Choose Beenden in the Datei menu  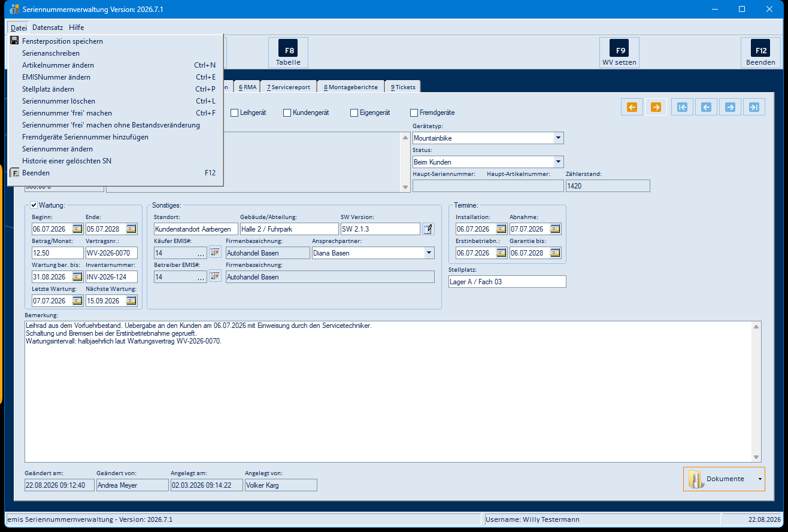pos(116,173)
